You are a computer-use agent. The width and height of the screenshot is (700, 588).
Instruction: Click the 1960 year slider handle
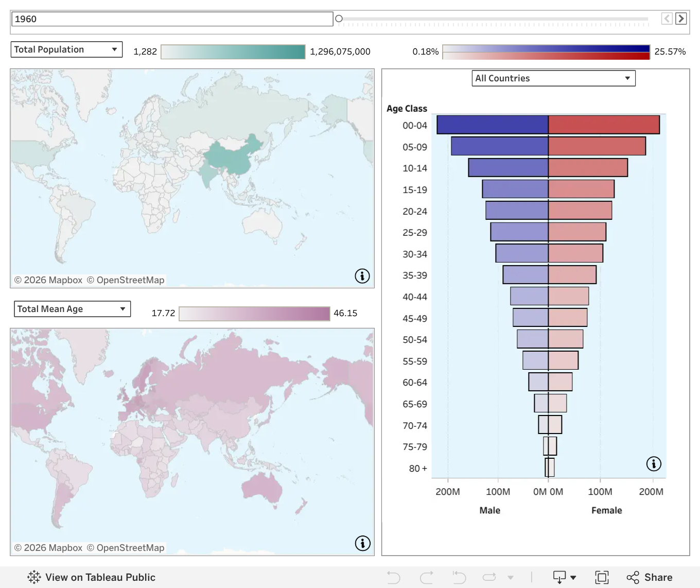pyautogui.click(x=339, y=19)
